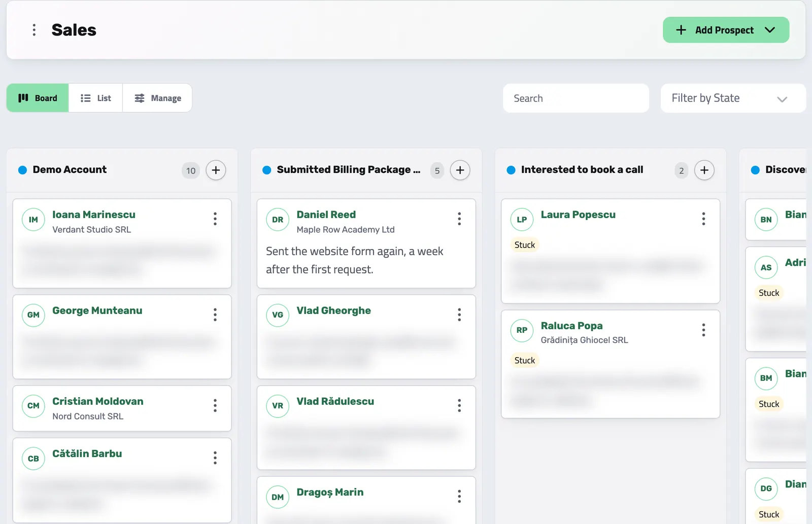The width and height of the screenshot is (812, 524).
Task: Add a card to Demo Account column
Action: [x=216, y=170]
